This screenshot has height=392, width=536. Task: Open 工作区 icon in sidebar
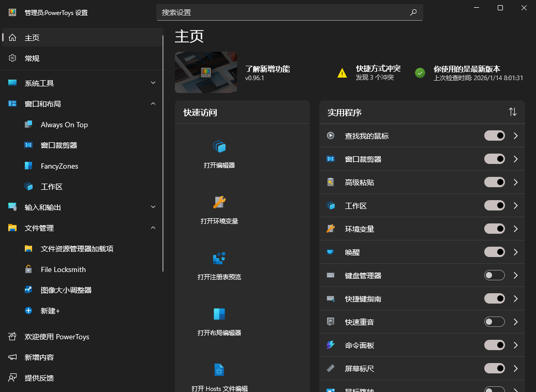point(28,186)
